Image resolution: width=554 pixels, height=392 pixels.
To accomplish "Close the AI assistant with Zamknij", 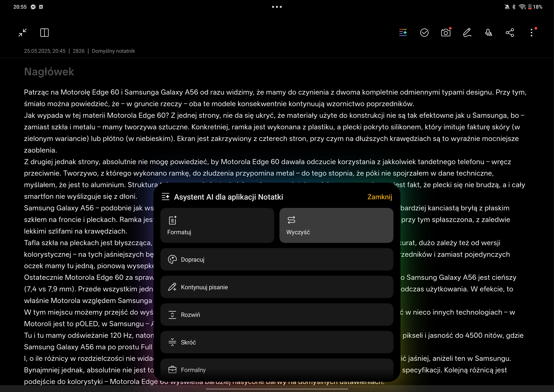I will [379, 197].
